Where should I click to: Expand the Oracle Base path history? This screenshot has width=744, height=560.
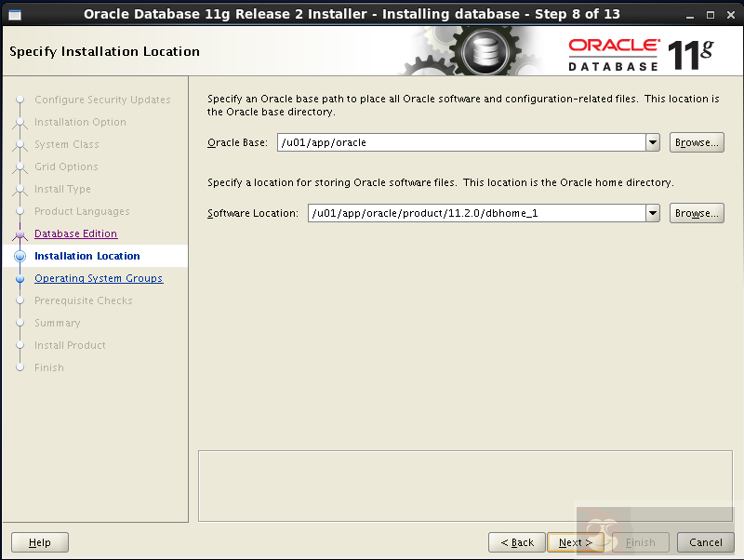(651, 142)
